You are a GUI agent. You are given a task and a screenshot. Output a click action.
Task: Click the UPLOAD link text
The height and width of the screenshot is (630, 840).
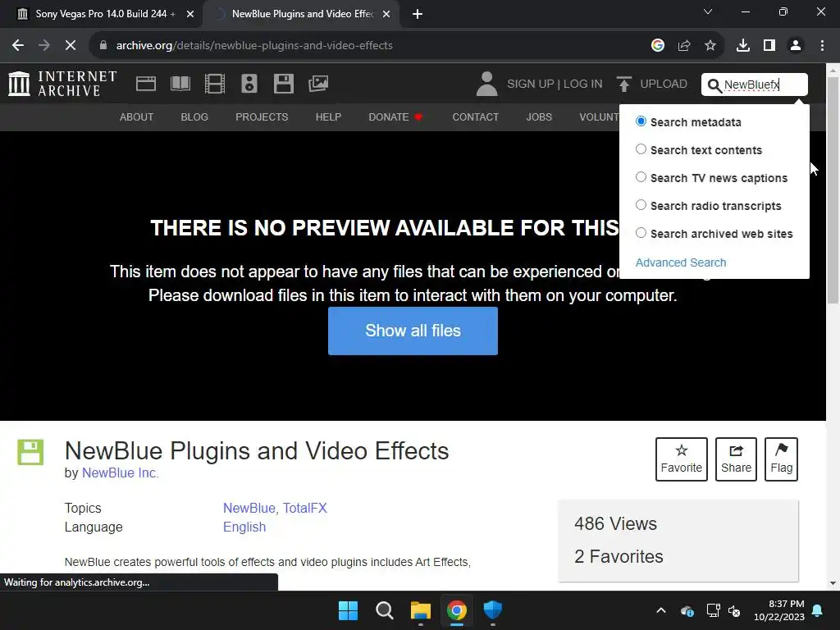pos(663,84)
